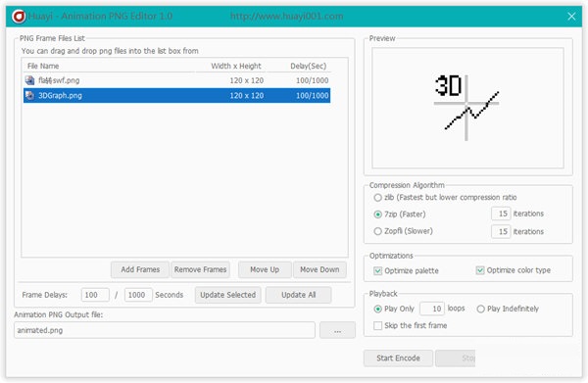Enable Skip the first frame
Viewport: 588px width, 383px height.
pos(377,325)
